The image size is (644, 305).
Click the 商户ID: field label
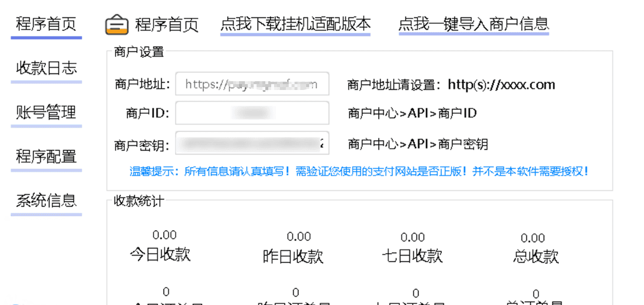[147, 114]
